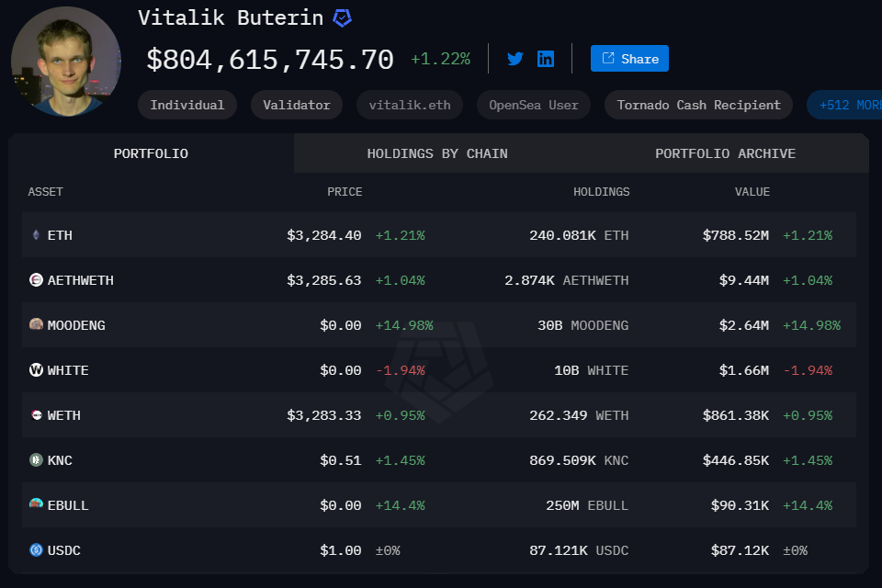Click the ETH price $3,284.40

[324, 235]
